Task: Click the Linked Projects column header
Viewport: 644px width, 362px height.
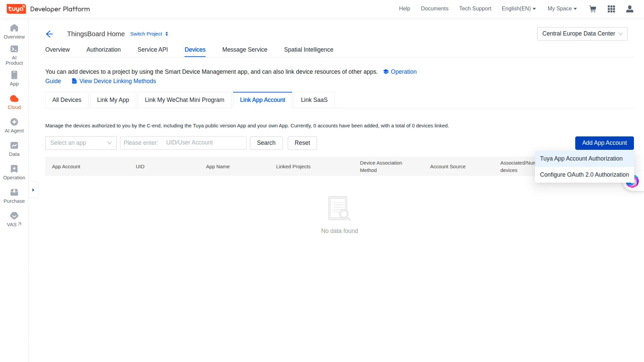Action: click(293, 167)
